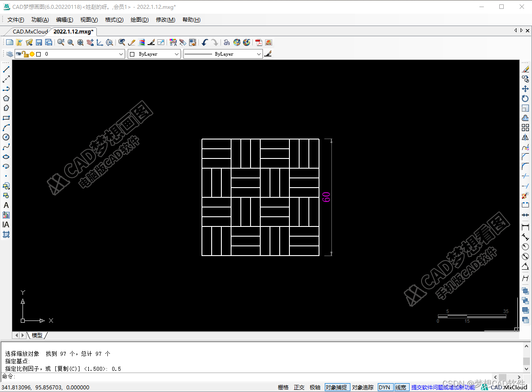Viewport: 532px width, 392px height.
Task: Select the Spline curve tool
Action: click(x=6, y=147)
